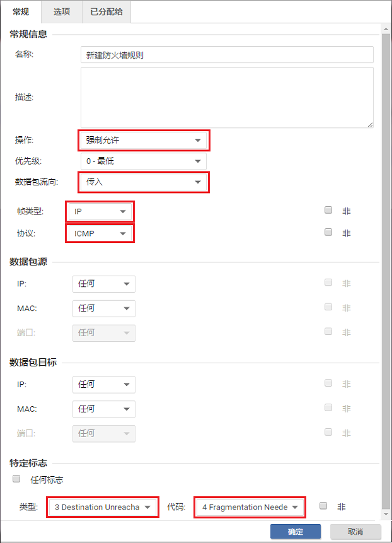Toggle the 任何标志 checkbox
This screenshot has height=543, width=392.
point(17,479)
